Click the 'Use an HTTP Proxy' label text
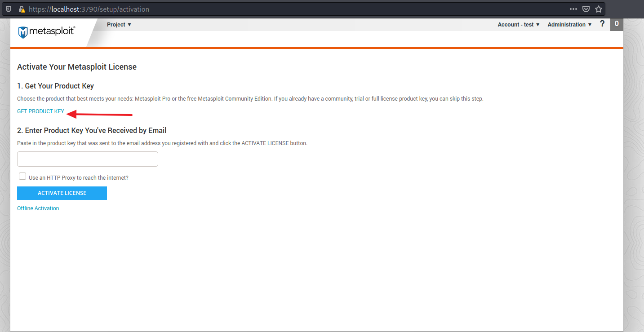This screenshot has height=332, width=644. [79, 178]
